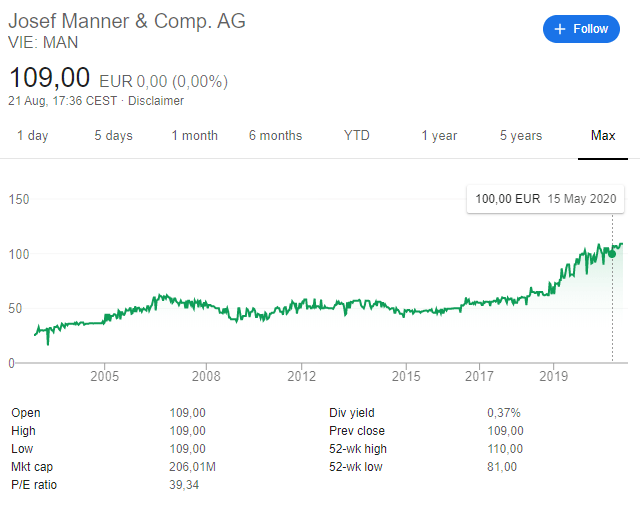Select the 5 days range tab

(x=113, y=135)
